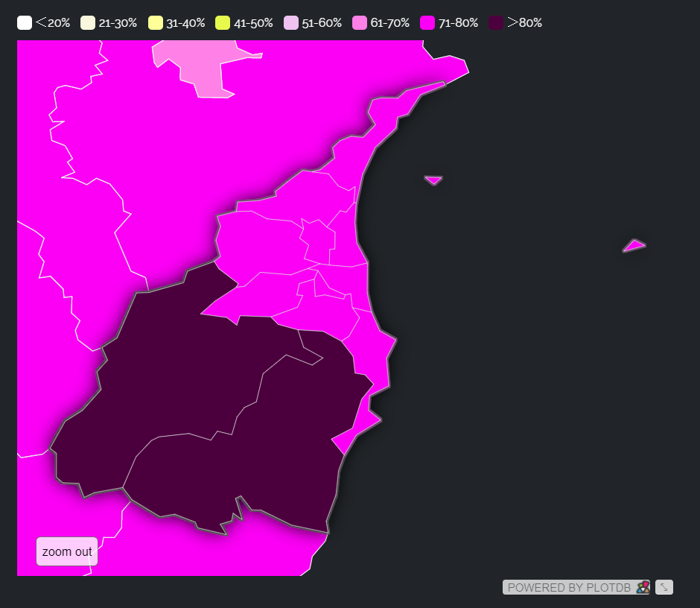Select the pale yellow 31-40% legend swatch
The image size is (700, 608).
click(x=156, y=23)
